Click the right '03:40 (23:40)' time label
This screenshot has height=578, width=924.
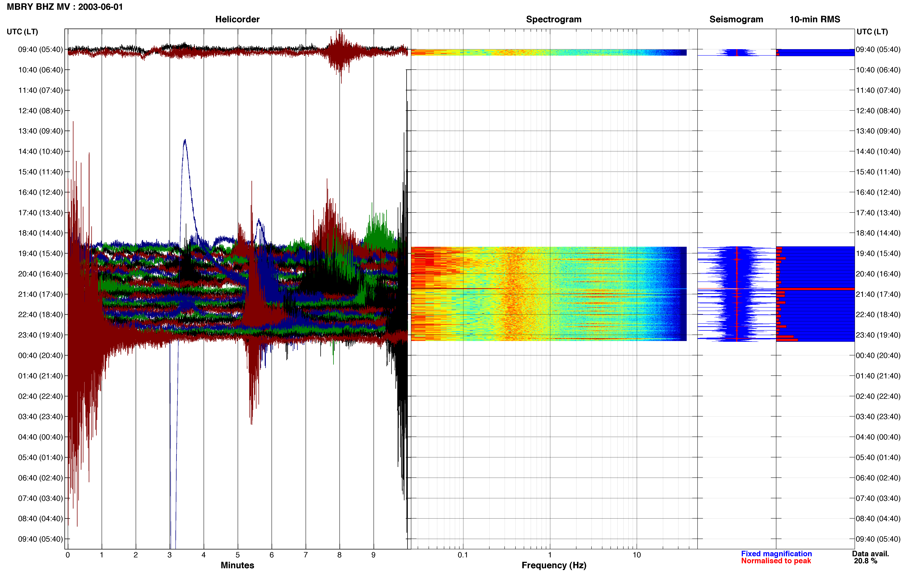coord(878,417)
